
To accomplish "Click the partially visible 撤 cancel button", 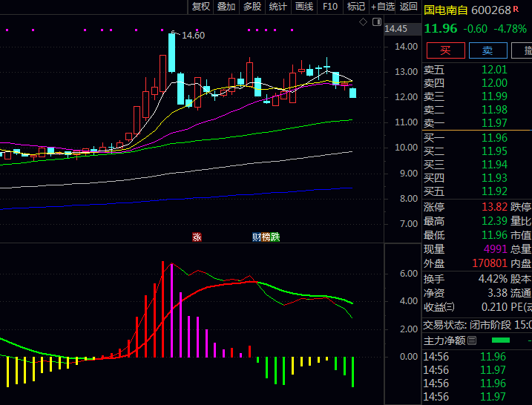I will coord(522,50).
